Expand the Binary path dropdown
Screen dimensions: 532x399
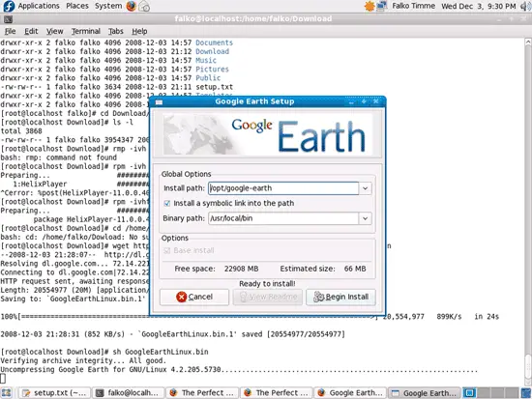tap(365, 218)
